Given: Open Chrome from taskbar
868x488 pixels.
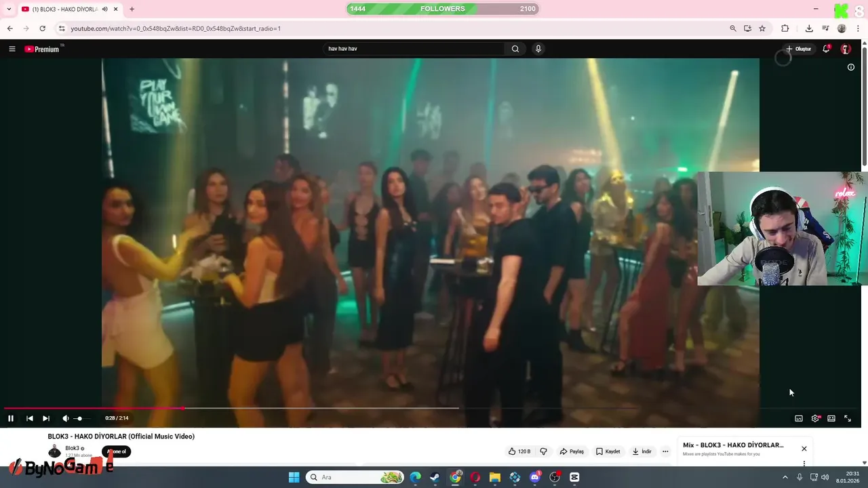Looking at the screenshot, I should (x=455, y=477).
